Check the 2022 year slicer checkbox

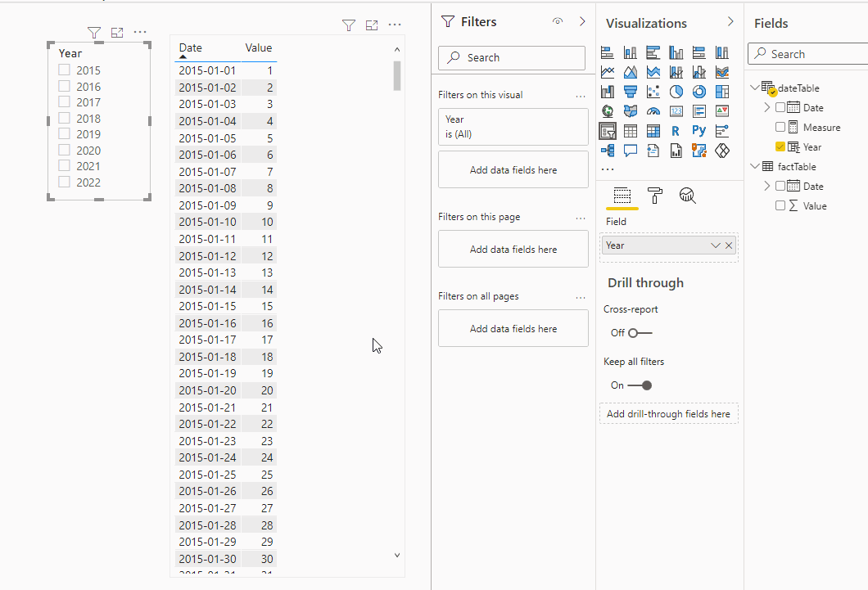pyautogui.click(x=64, y=182)
